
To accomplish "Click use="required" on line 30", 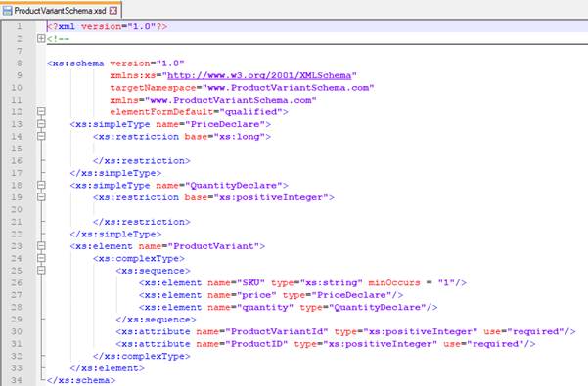I will point(523,331).
